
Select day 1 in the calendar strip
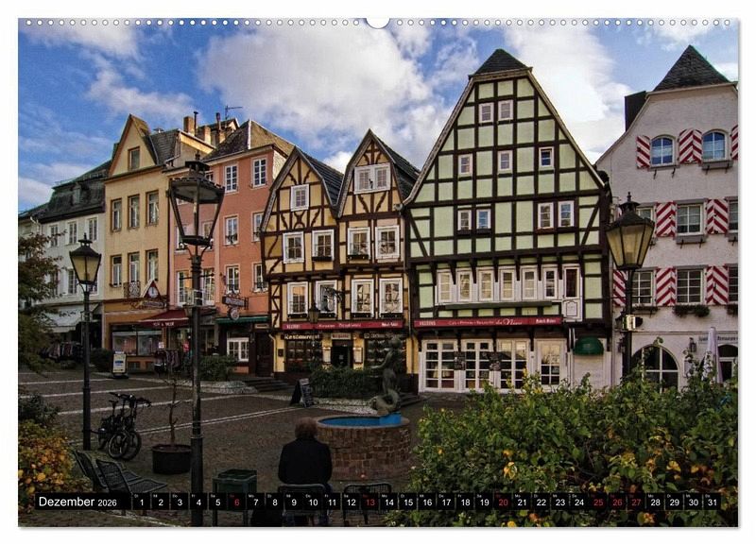pos(140,502)
